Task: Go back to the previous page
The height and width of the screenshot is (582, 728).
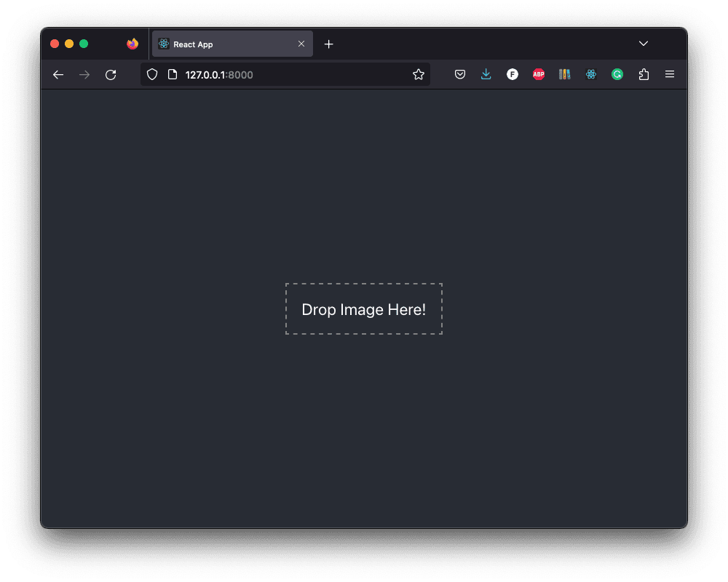Action: [x=58, y=75]
